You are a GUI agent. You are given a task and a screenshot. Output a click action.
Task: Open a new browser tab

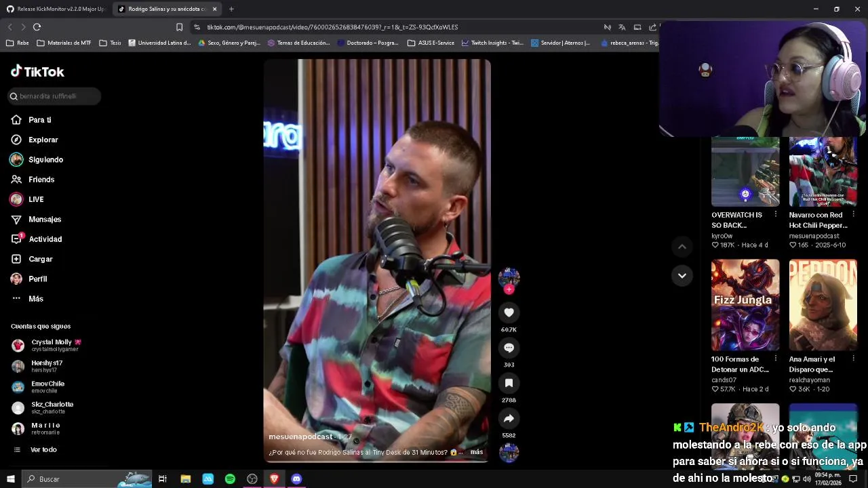[231, 9]
